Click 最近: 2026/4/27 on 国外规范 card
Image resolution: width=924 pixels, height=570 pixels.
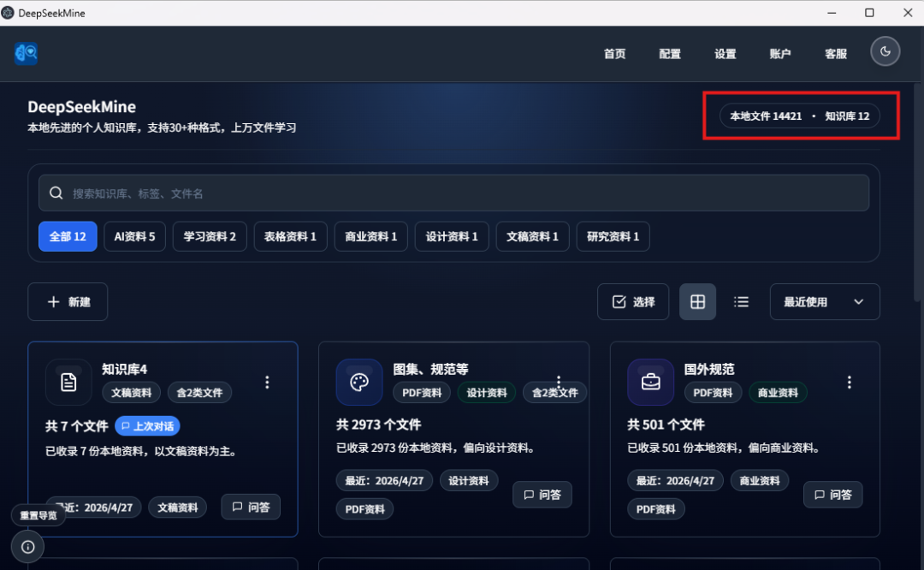675,480
